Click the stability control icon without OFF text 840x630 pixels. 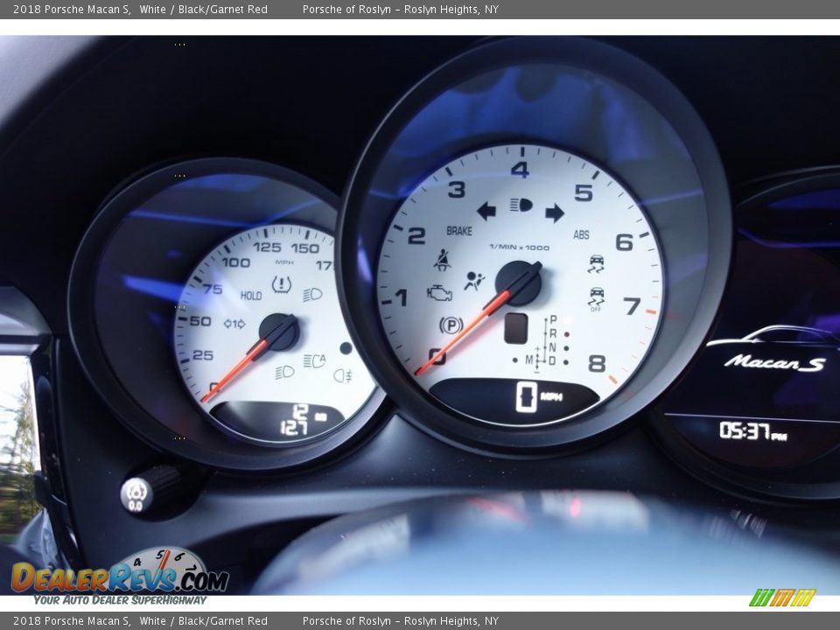tap(597, 263)
